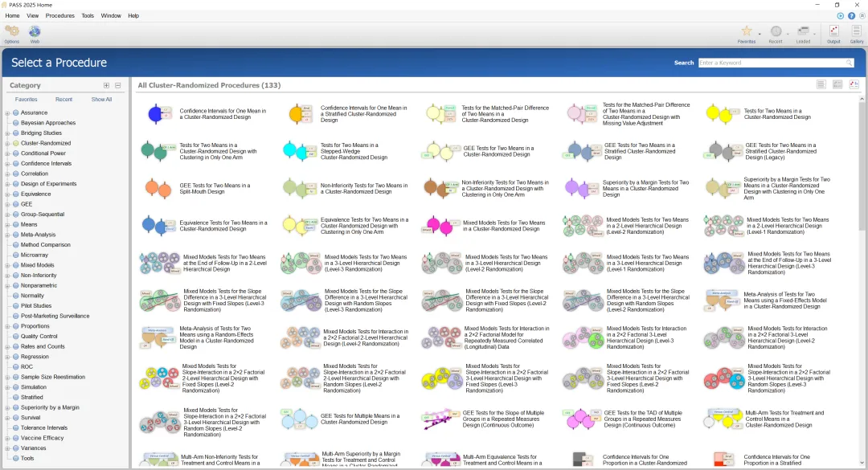Select the ROC category
The width and height of the screenshot is (868, 470).
click(27, 366)
